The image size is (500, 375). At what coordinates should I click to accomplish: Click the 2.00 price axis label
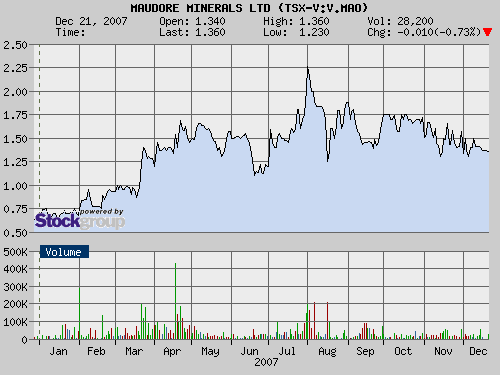15,92
